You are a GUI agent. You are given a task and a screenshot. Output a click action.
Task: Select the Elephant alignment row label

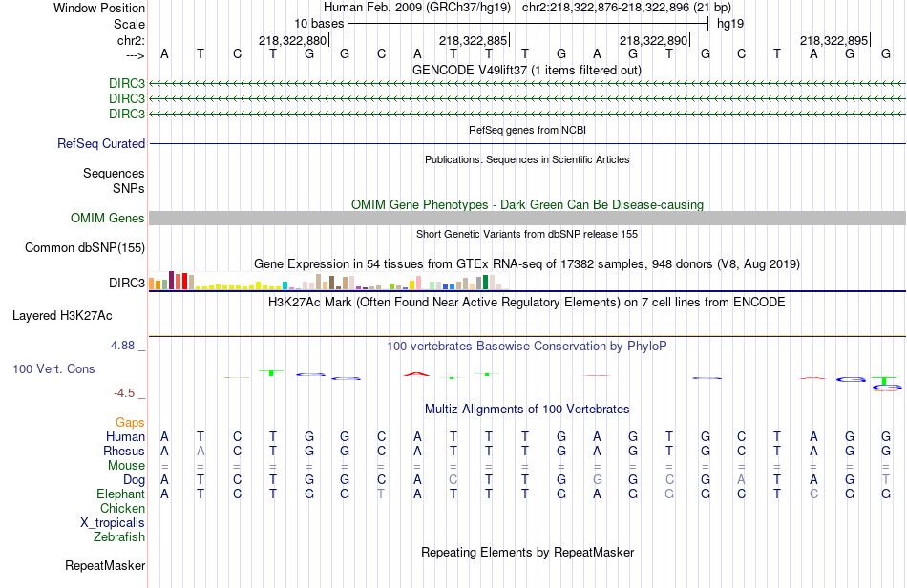pyautogui.click(x=120, y=494)
